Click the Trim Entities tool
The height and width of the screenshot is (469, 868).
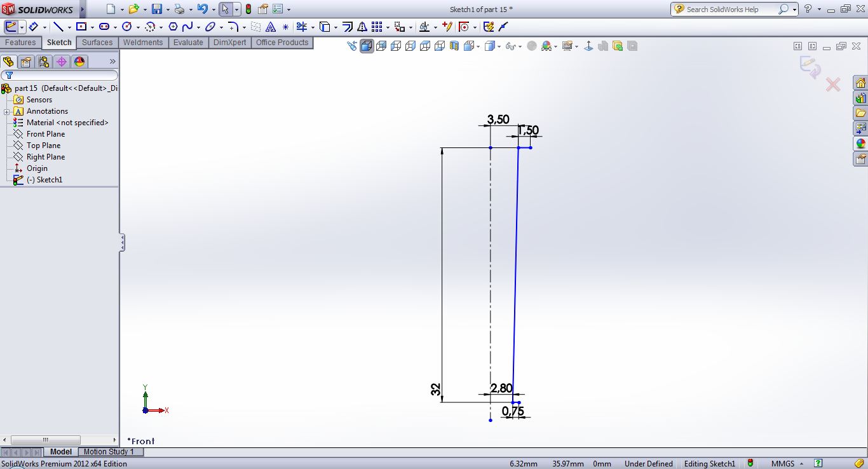coord(301,27)
